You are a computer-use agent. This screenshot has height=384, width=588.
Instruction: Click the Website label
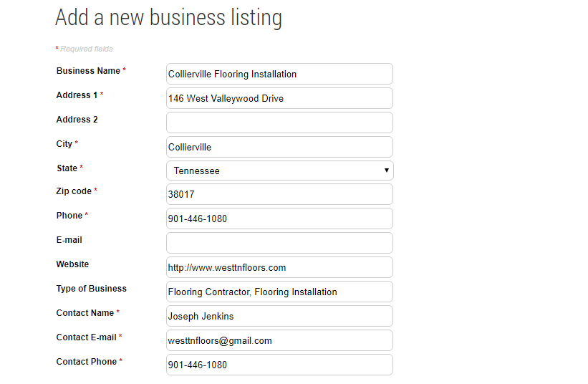tap(72, 264)
